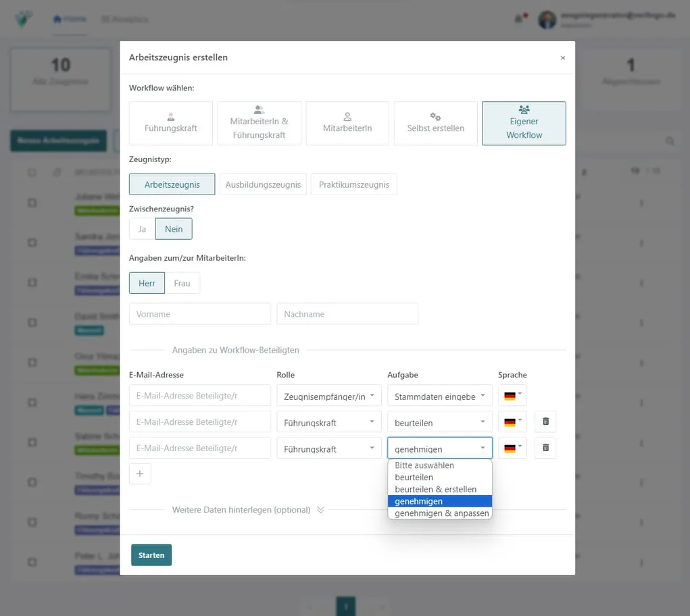Click the Neues Arbeitszeugnis button behind dialog
The height and width of the screenshot is (616, 690).
pyautogui.click(x=58, y=140)
